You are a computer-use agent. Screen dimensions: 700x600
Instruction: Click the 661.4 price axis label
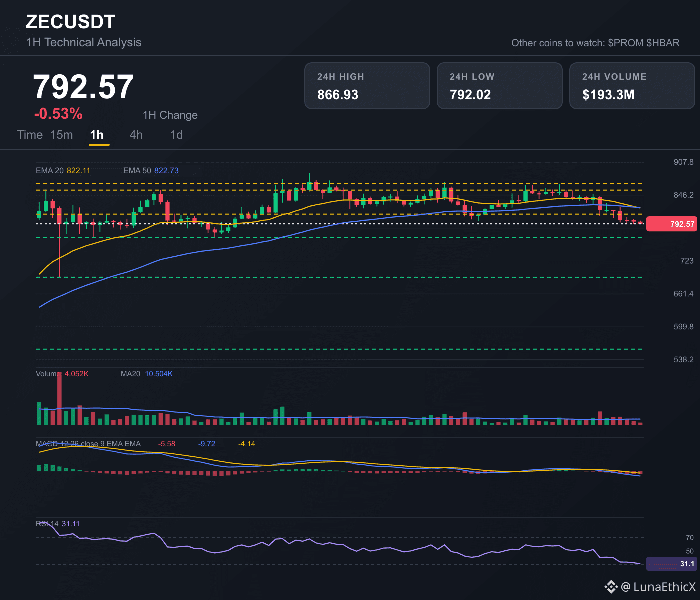coord(683,294)
